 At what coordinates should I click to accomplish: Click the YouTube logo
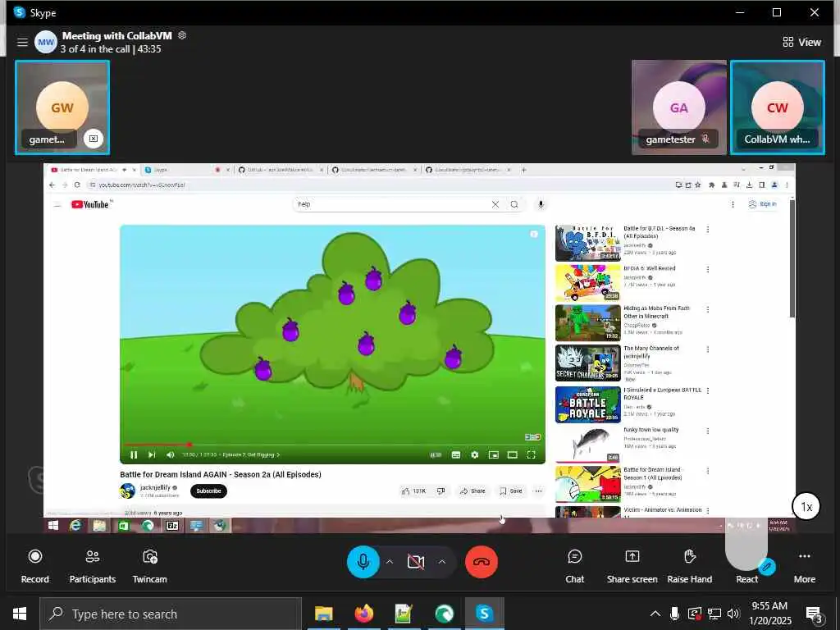coord(91,204)
